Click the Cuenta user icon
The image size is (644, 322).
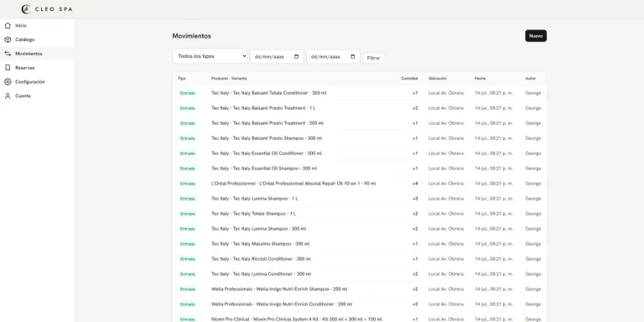click(8, 96)
